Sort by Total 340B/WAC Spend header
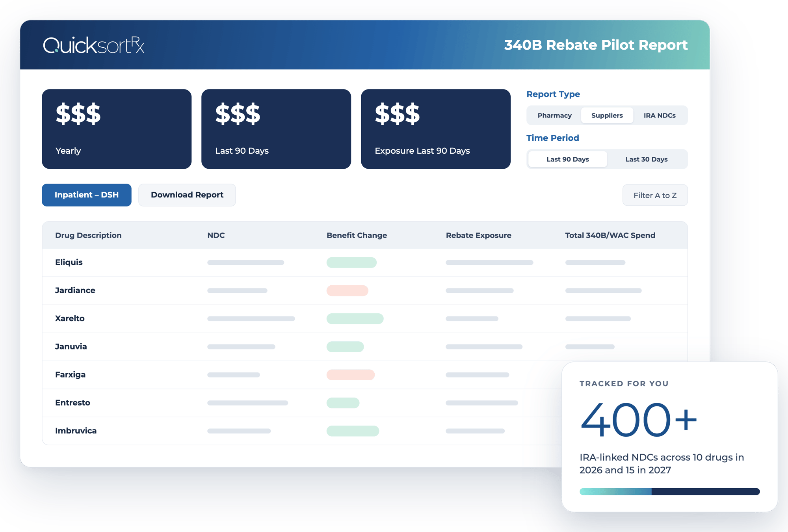The image size is (788, 532). coord(610,235)
